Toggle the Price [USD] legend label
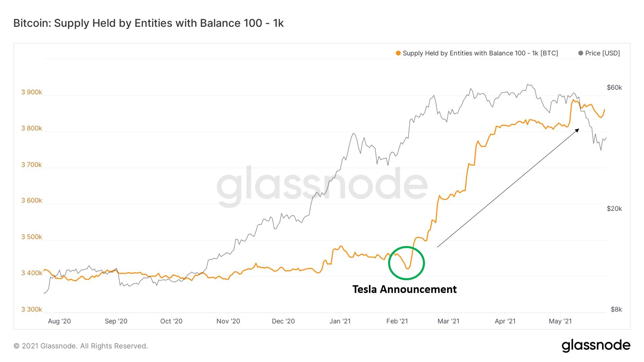 [602, 53]
